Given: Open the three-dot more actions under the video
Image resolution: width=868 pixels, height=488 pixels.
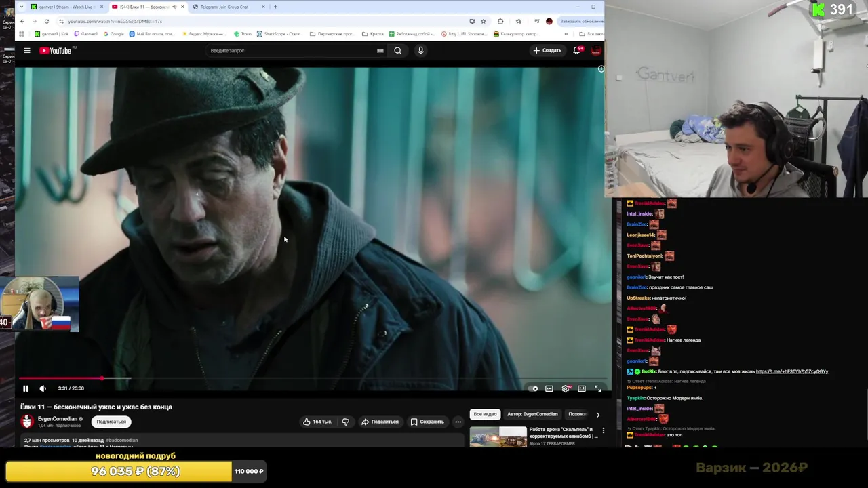Looking at the screenshot, I should [458, 422].
